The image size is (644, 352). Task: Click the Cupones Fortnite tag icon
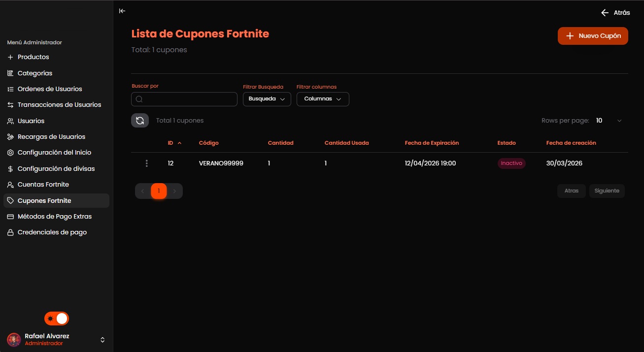click(x=10, y=201)
